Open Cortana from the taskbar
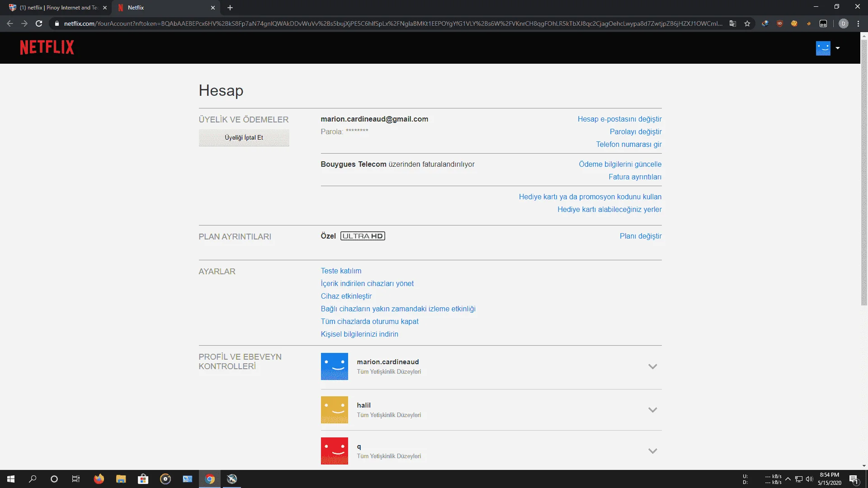This screenshot has height=488, width=868. click(x=54, y=479)
